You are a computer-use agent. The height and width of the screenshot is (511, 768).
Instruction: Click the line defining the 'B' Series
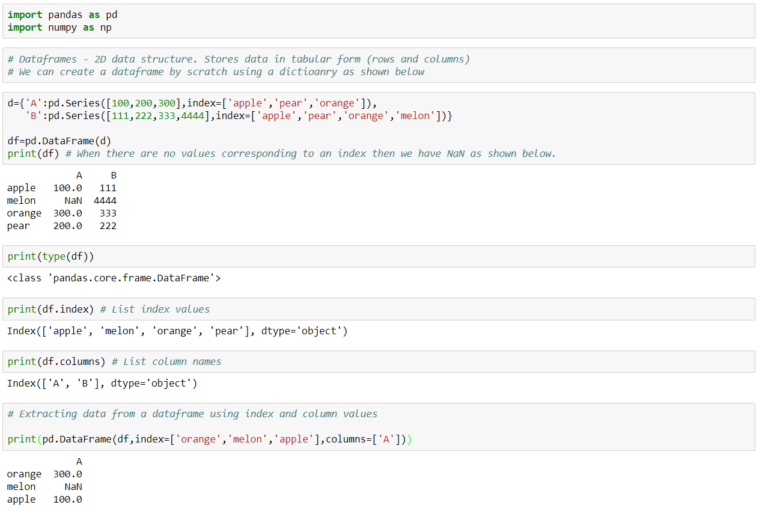click(x=238, y=116)
